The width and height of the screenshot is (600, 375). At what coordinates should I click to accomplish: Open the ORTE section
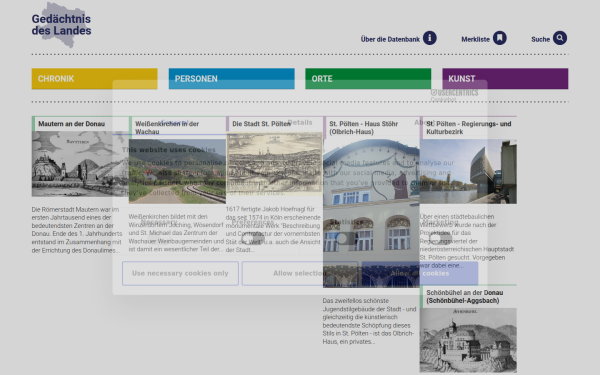point(368,79)
